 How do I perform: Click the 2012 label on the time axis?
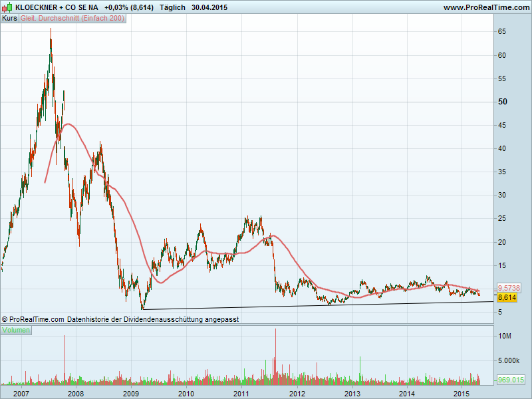click(x=297, y=394)
